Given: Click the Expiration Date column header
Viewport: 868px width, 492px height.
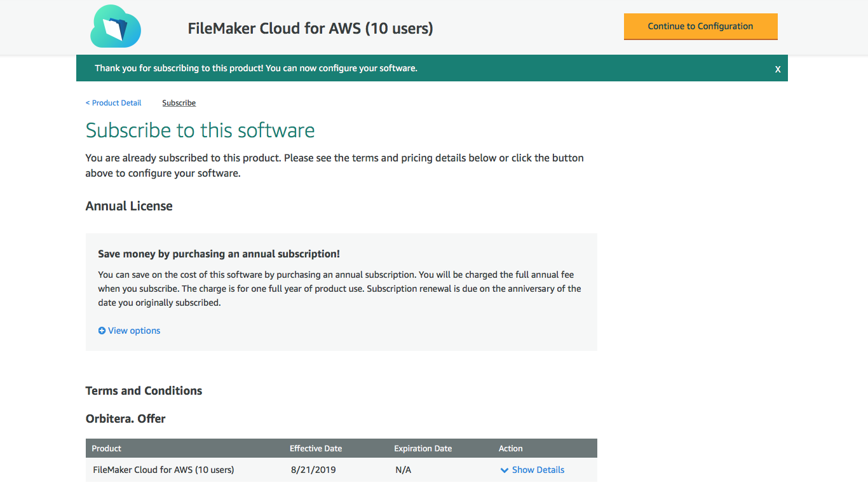Looking at the screenshot, I should (423, 448).
